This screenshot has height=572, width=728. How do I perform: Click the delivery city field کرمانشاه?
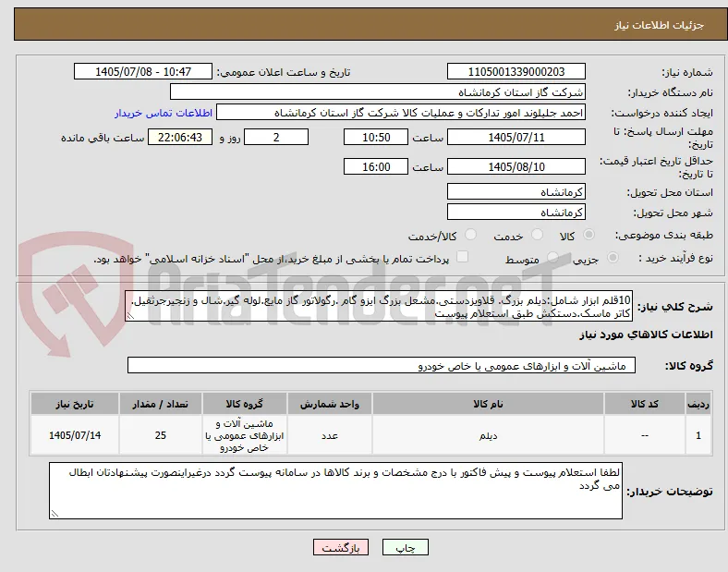click(516, 213)
